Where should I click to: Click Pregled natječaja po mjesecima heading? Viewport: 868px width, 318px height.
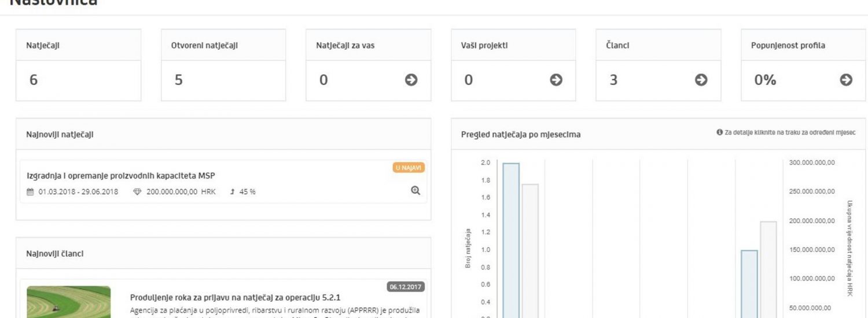(521, 134)
